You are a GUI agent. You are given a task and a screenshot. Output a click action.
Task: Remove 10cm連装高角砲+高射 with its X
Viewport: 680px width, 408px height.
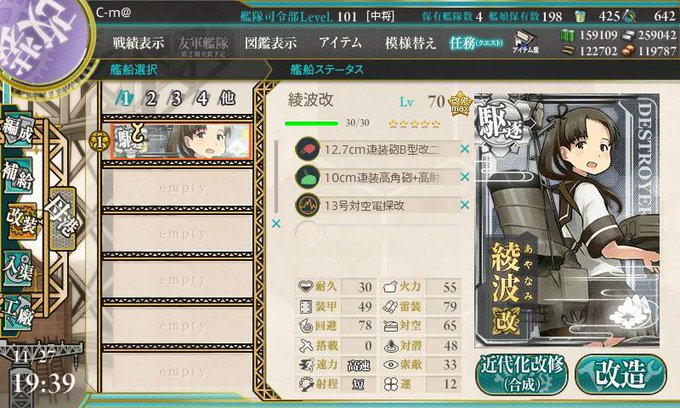[464, 177]
